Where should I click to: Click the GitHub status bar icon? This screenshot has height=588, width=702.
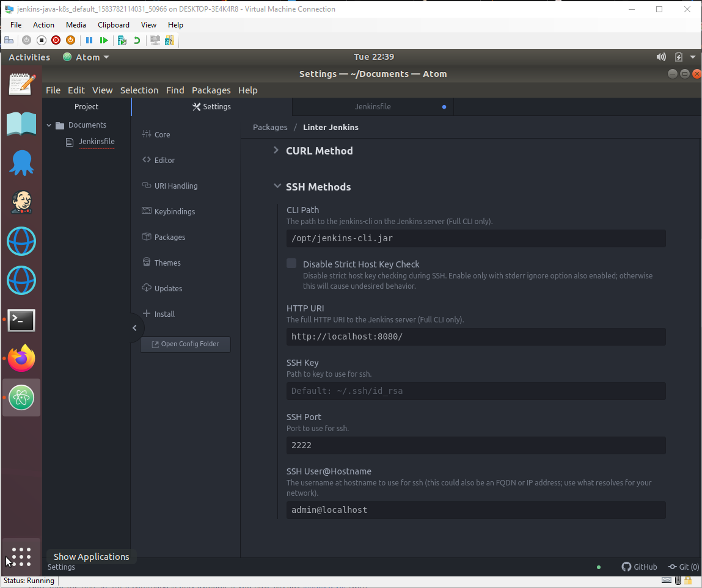pos(639,567)
